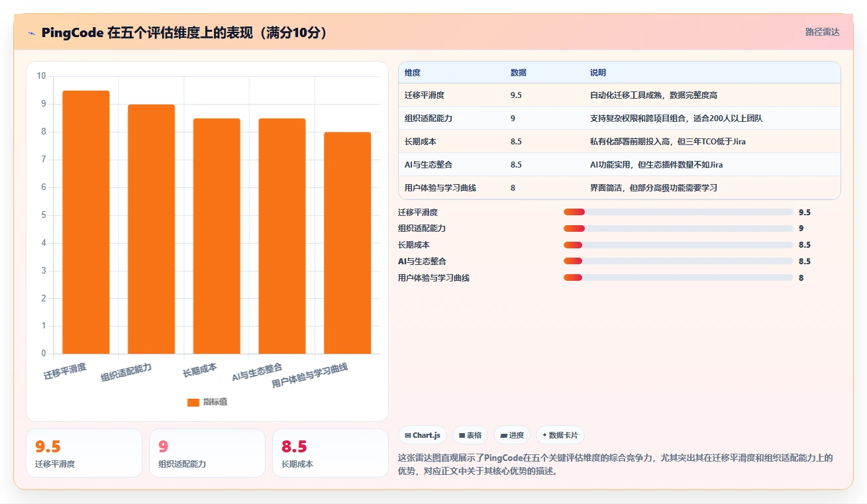Open the 9 组织适配能力 stat card
The image size is (867, 504).
tap(207, 453)
